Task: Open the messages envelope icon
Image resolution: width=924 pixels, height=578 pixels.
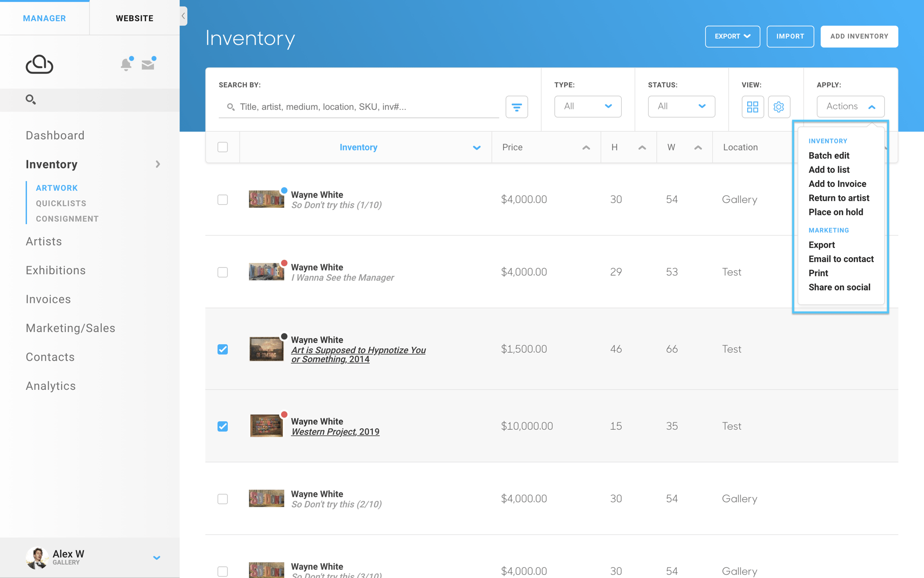Action: [x=148, y=64]
